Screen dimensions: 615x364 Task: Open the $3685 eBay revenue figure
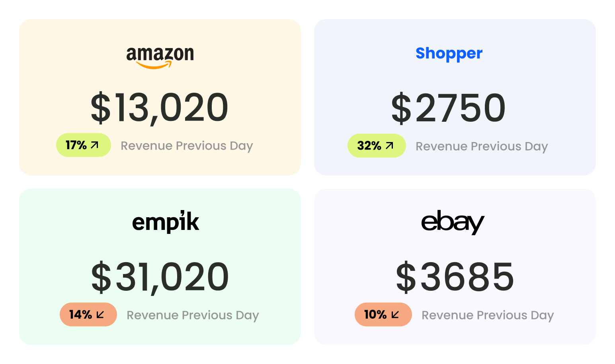(x=455, y=277)
